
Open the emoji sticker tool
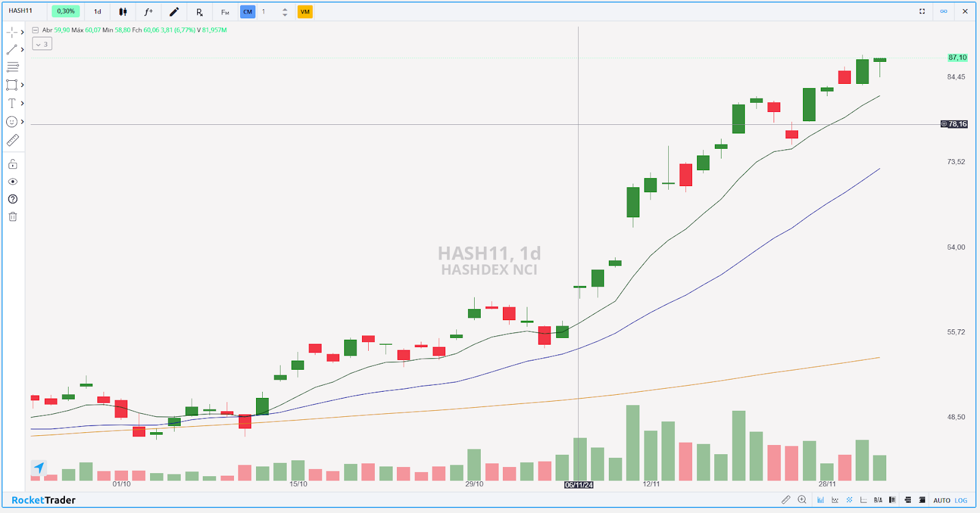click(x=12, y=121)
